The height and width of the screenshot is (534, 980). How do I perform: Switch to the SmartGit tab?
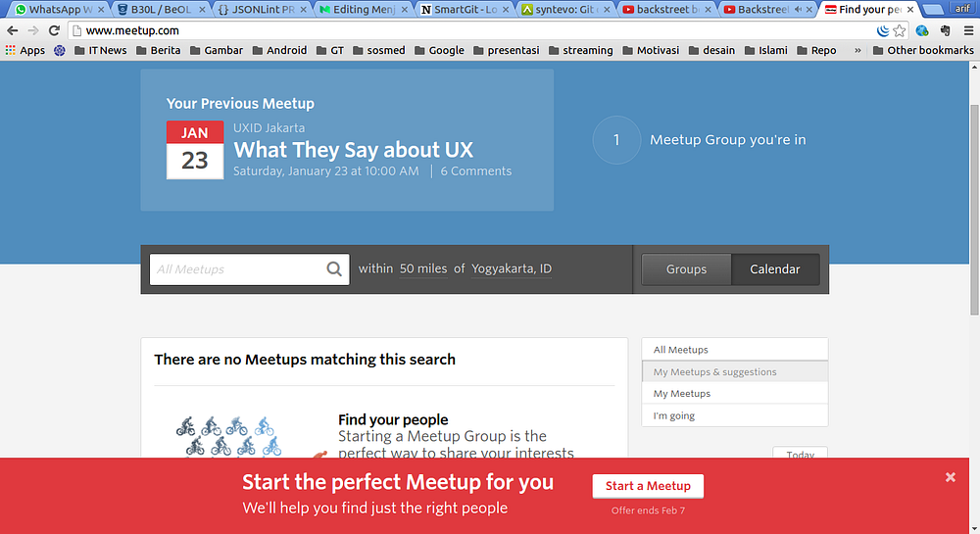pos(464,10)
